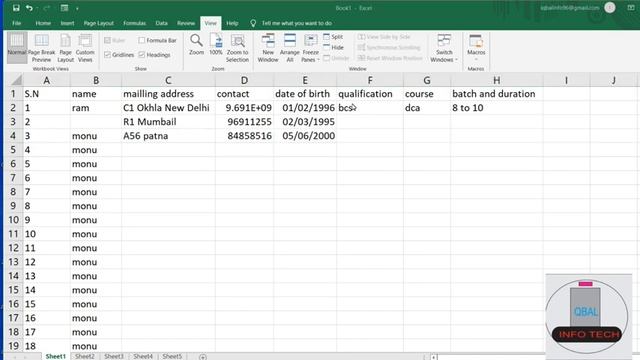Select cell '8 to 10'
This screenshot has width=640, height=360.
point(496,108)
